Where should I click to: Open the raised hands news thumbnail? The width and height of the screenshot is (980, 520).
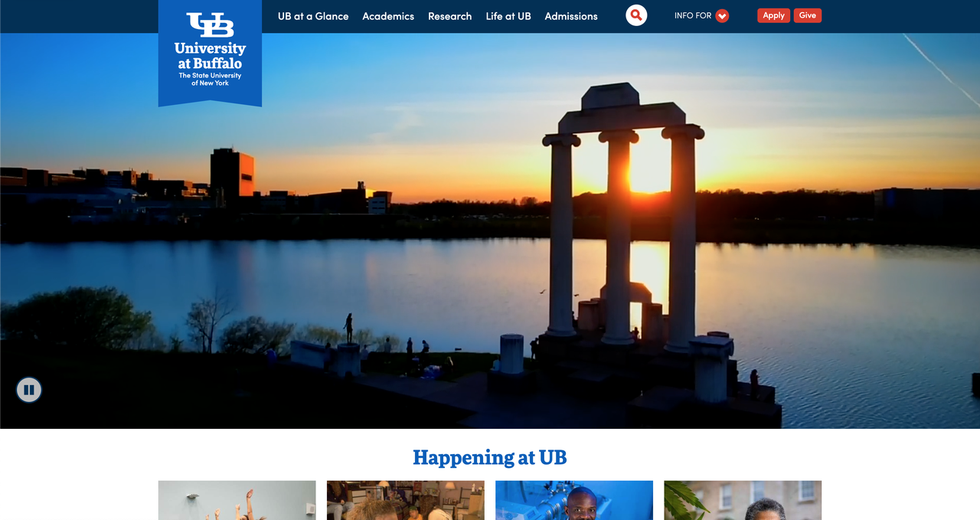pos(237,500)
